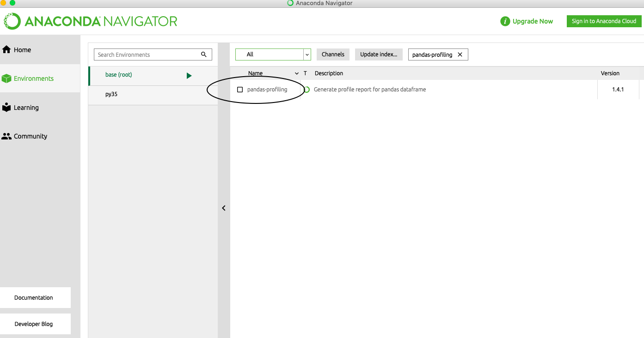Clear the pandas-profiling search with the X
Viewport: 644px width, 338px height.
pyautogui.click(x=460, y=54)
